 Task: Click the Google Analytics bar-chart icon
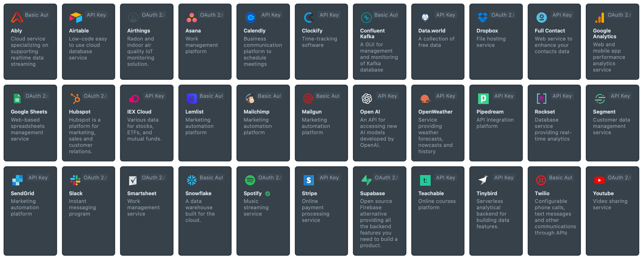(599, 18)
